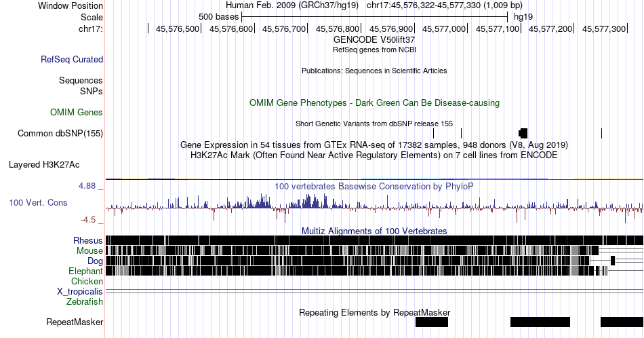Click the Zebrafish alignment label
Image resolution: width=644 pixels, height=338 pixels.
coord(85,301)
